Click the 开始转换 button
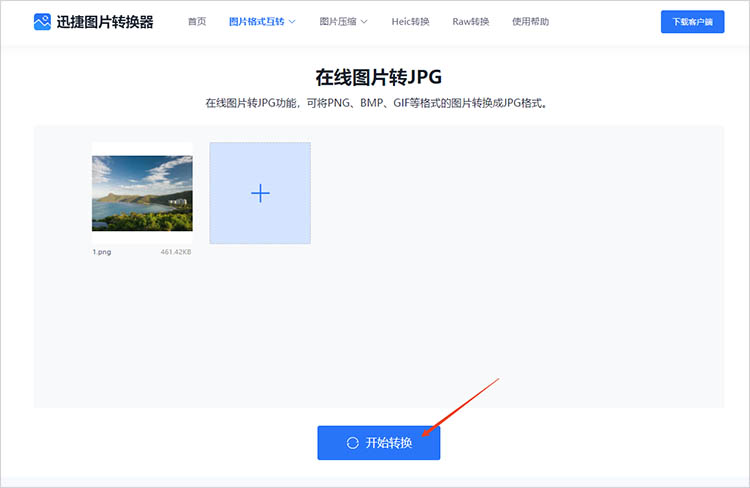 [379, 443]
